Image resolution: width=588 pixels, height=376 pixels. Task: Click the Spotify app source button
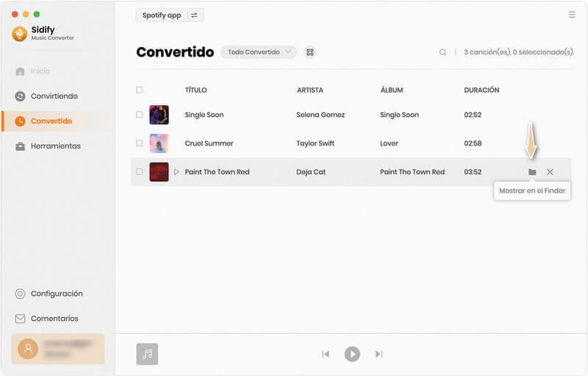tap(162, 15)
